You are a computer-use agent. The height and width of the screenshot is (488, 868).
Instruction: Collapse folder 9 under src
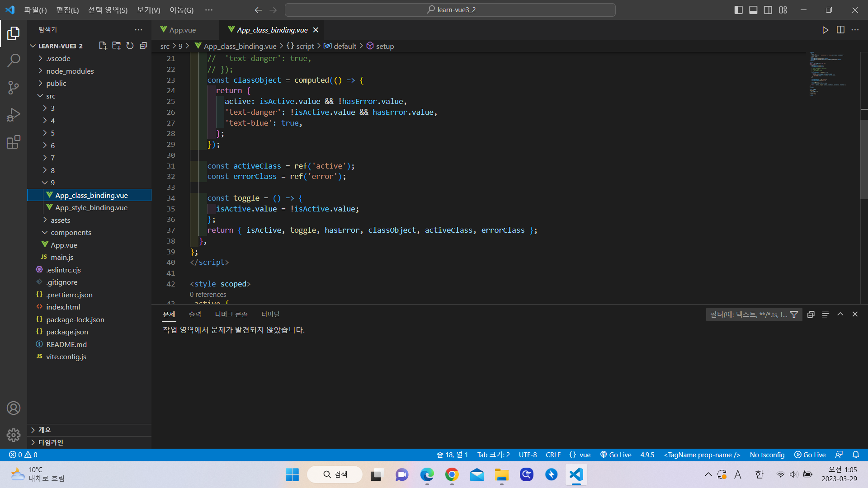89,183
